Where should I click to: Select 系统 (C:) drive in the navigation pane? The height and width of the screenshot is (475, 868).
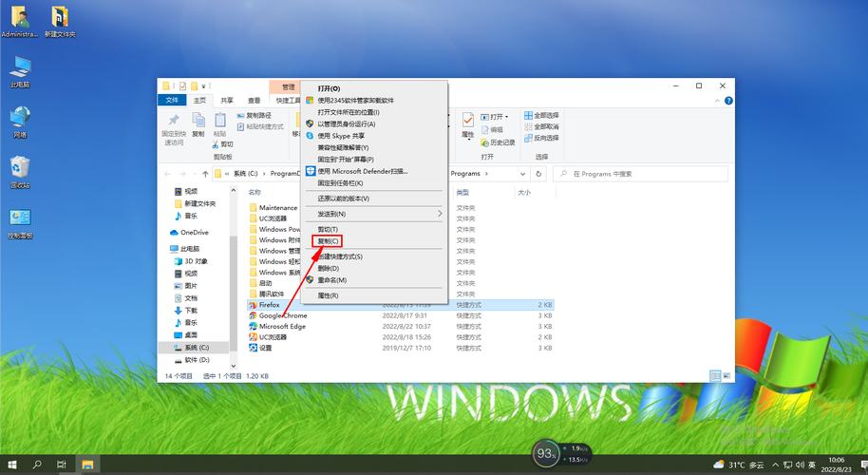point(192,348)
